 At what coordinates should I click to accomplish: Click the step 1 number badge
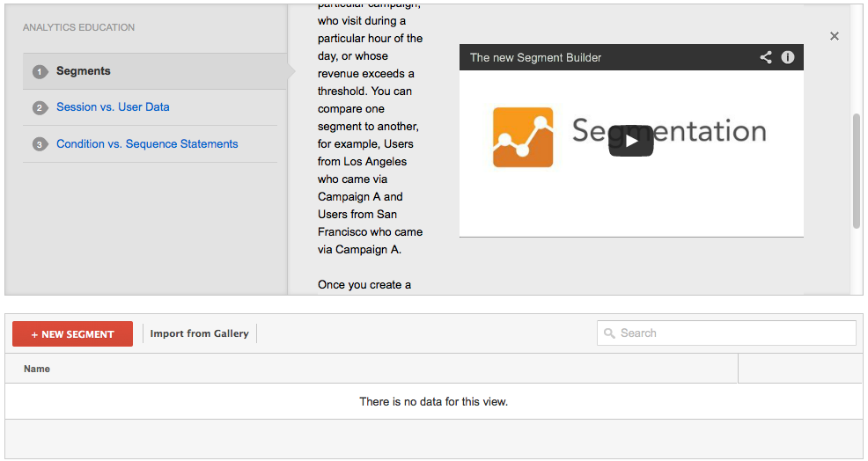pos(40,72)
